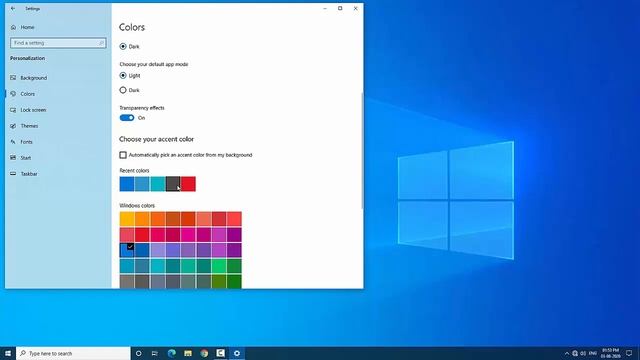This screenshot has height=360, width=640.
Task: Open Fonts settings
Action: 22,142
